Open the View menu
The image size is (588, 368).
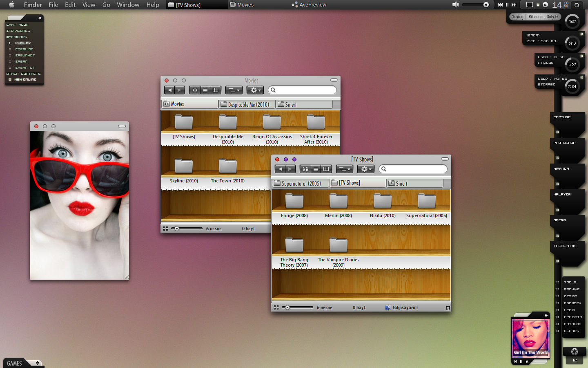[89, 5]
